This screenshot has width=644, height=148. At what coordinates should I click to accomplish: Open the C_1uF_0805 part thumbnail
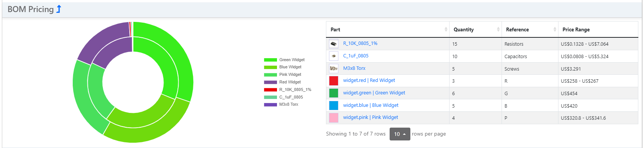(x=333, y=56)
